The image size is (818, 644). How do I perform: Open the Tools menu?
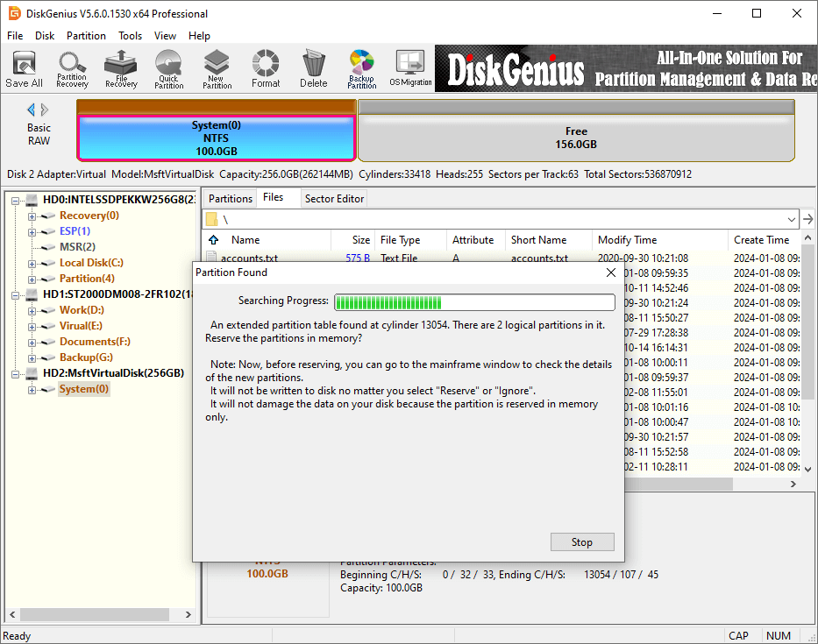click(x=130, y=36)
